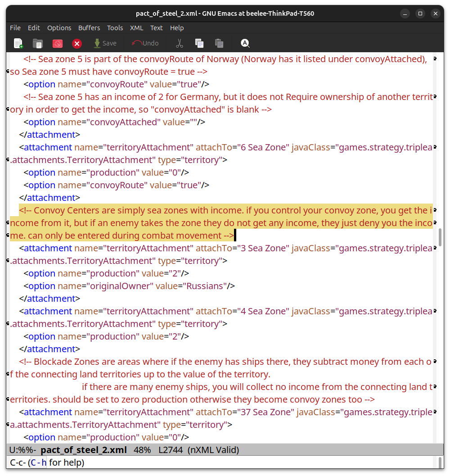Click the highlighted Convoy Centers comment line
Viewport: 450px width, 476px height.
coord(221,223)
